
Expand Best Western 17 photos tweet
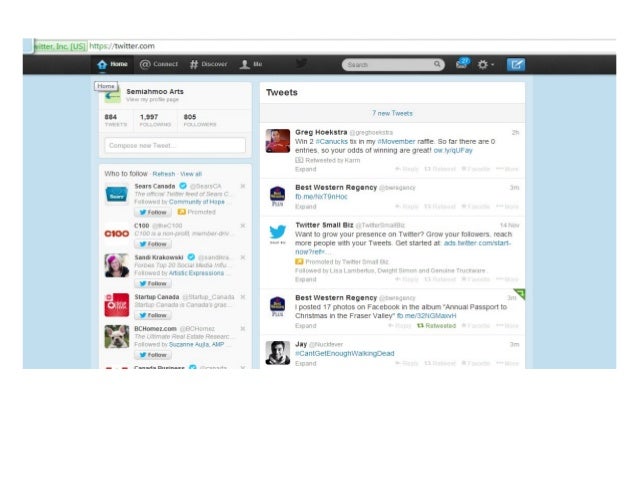tap(306, 326)
